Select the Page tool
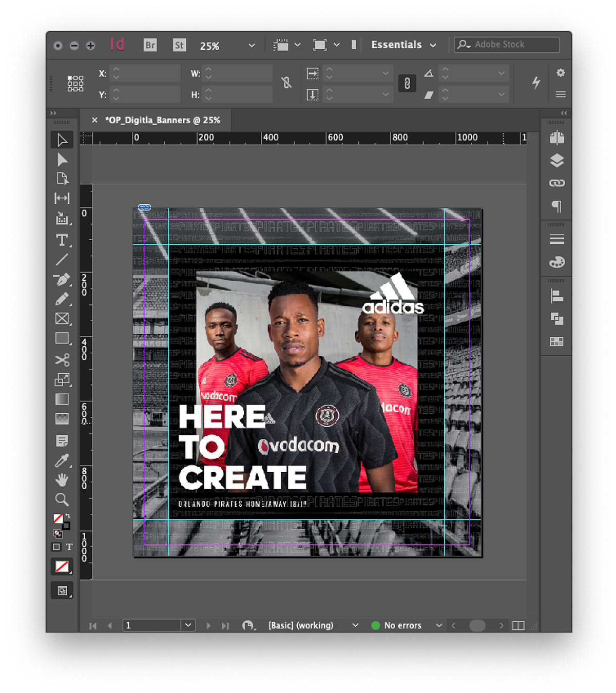 point(62,179)
